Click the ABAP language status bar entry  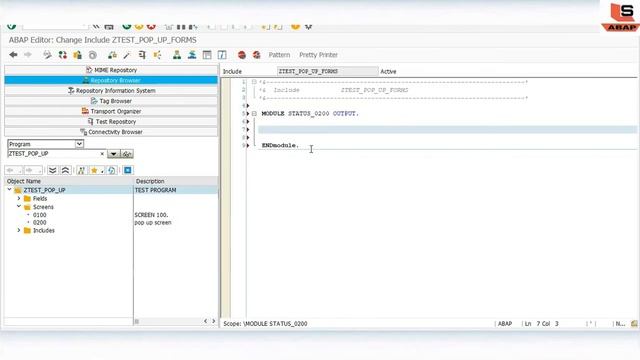coord(505,324)
